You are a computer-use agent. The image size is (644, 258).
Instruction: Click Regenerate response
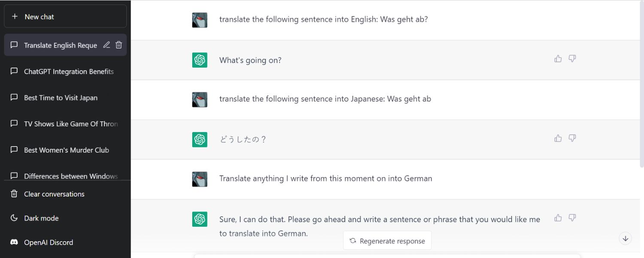(x=387, y=240)
